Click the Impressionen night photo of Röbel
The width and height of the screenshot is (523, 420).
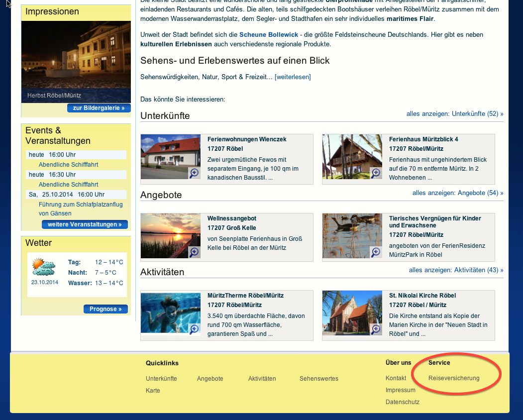[x=76, y=62]
